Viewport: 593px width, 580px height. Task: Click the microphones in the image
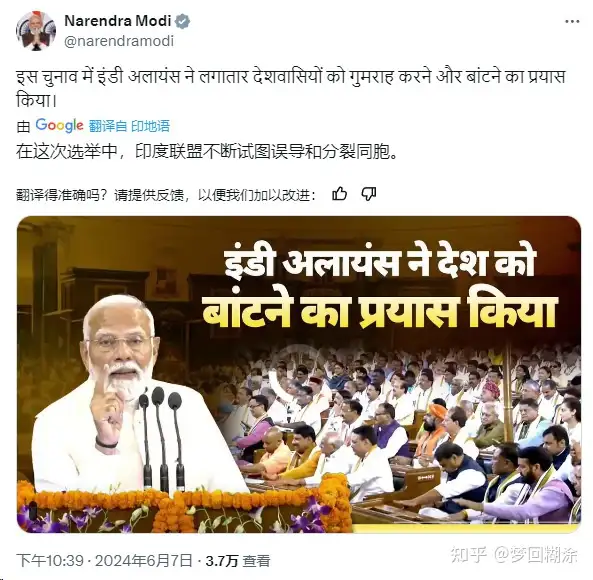click(161, 439)
